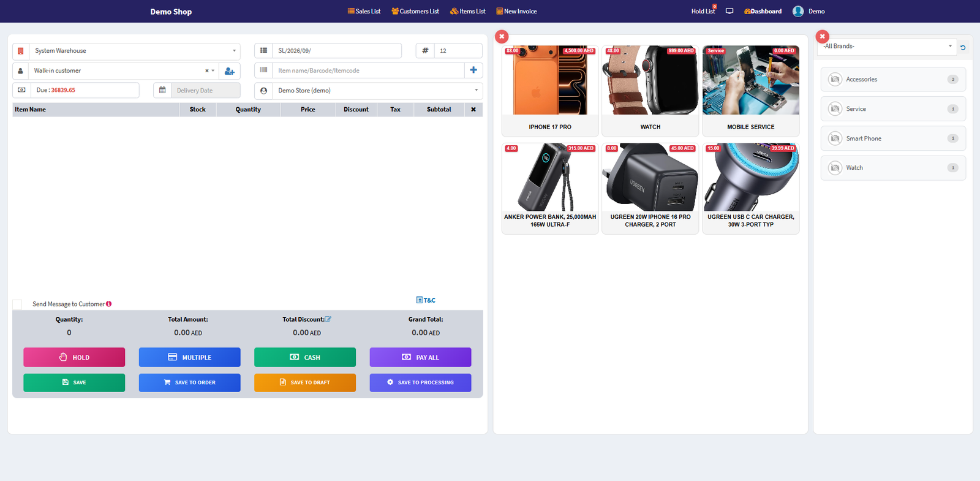Add Ugreen USB C car charger product

751,188
